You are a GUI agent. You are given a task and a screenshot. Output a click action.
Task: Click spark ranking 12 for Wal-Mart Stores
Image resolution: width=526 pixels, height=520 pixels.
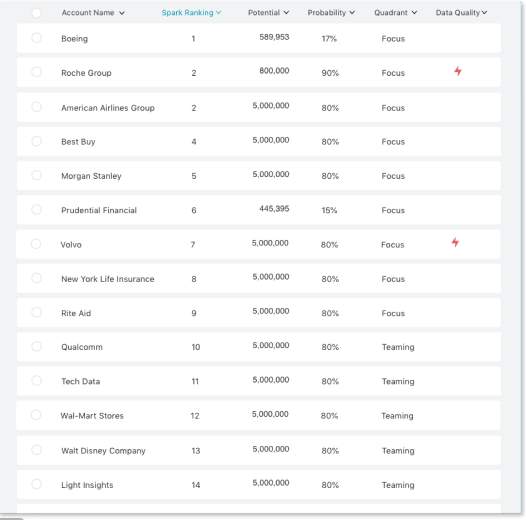(195, 416)
